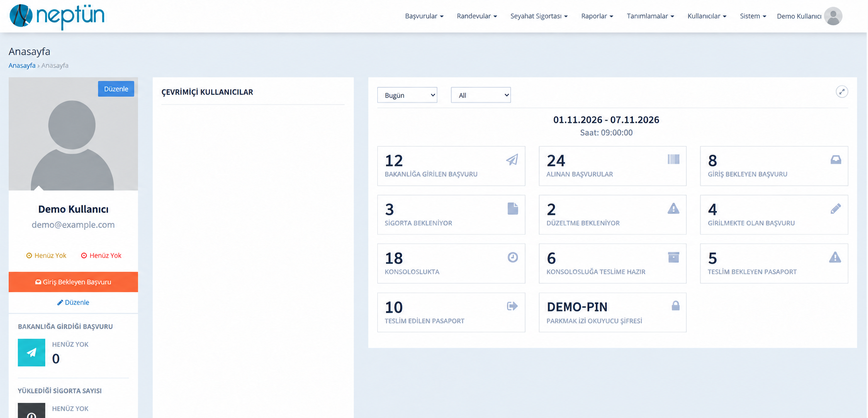
Task: Click the Neptün logo
Action: (57, 16)
